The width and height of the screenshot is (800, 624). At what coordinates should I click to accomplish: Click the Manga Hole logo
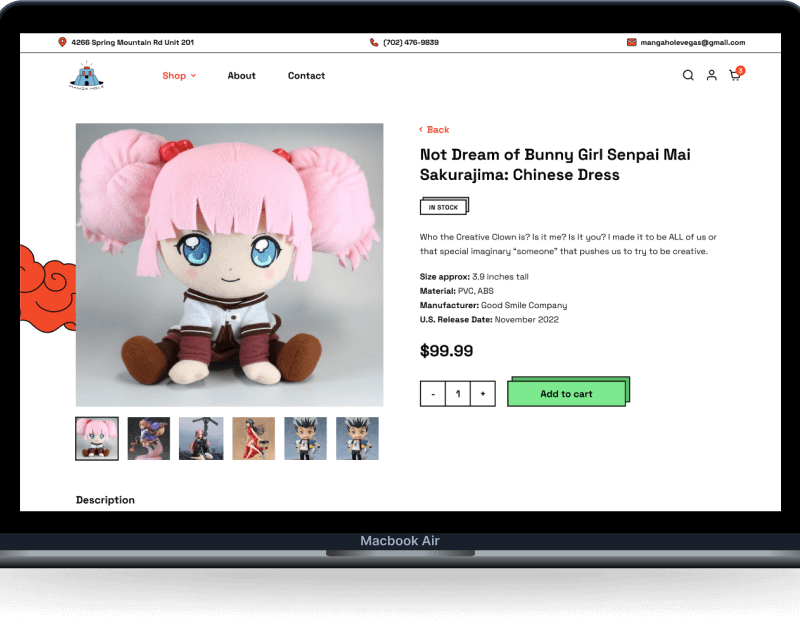86,76
